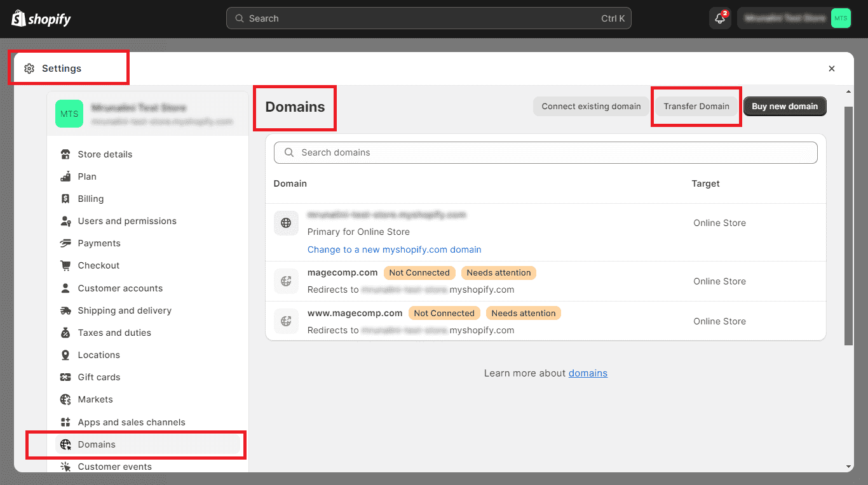Image resolution: width=868 pixels, height=485 pixels.
Task: Open the notifications bell
Action: coord(720,18)
